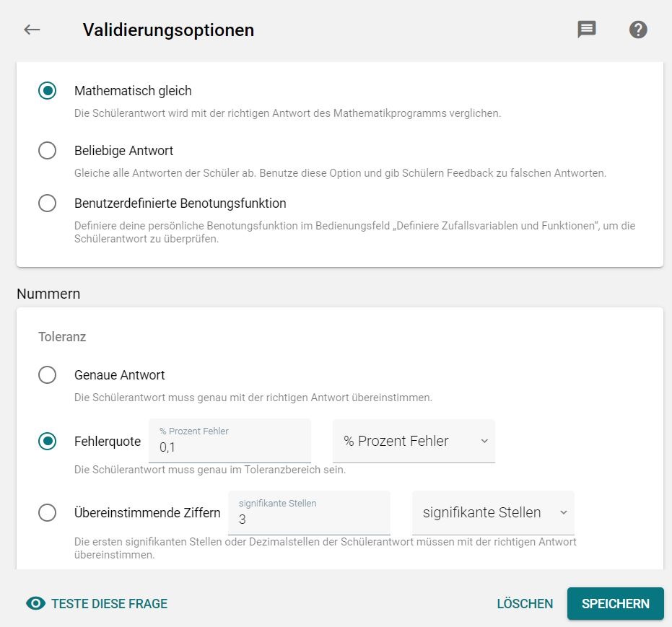Open help via the question mark icon
The image size is (672, 627).
tap(638, 30)
